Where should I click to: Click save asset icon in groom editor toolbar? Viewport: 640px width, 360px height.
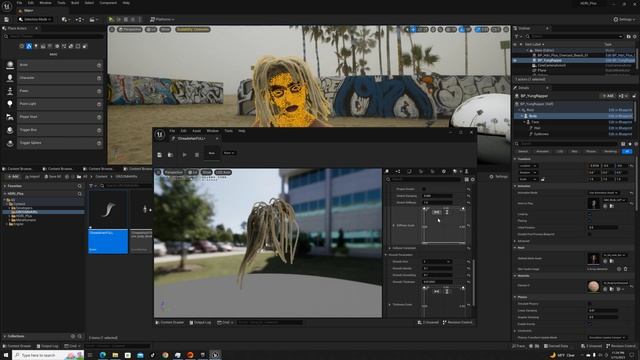[x=160, y=155]
